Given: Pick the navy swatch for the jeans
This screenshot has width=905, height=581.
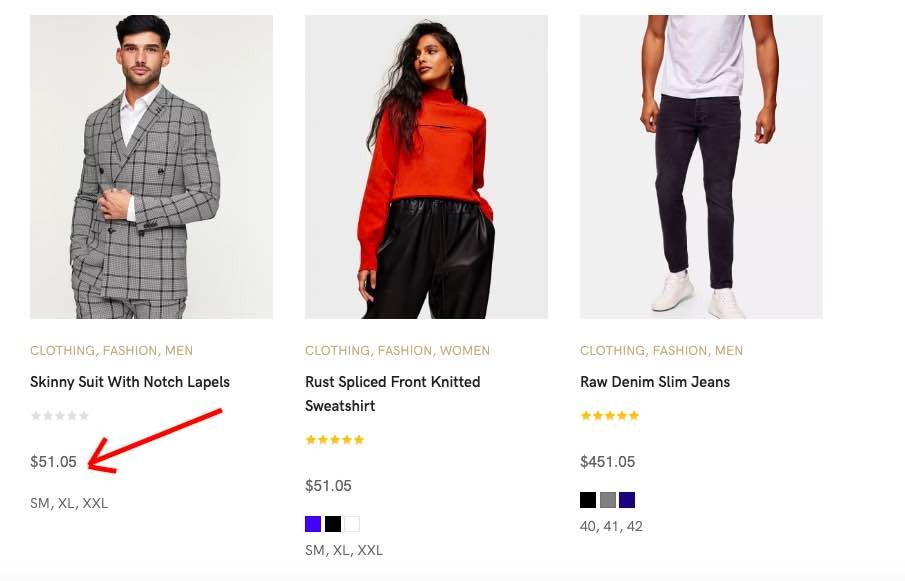Looking at the screenshot, I should pos(627,500).
